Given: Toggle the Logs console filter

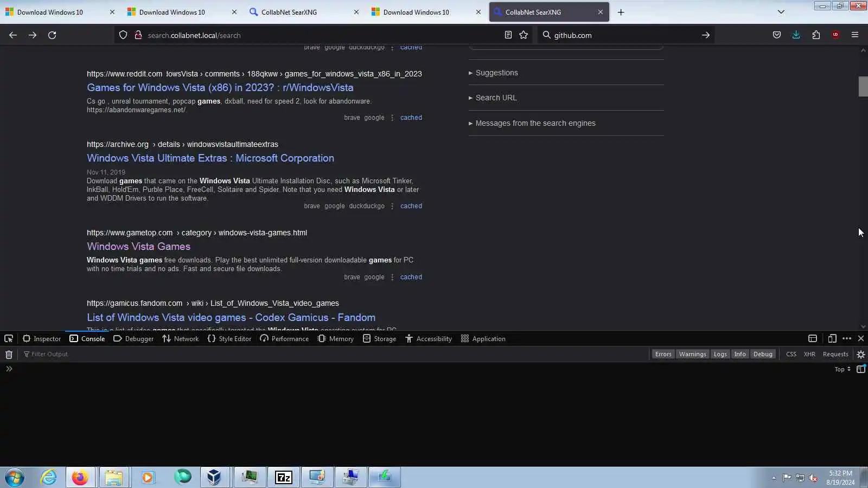Looking at the screenshot, I should tap(720, 355).
